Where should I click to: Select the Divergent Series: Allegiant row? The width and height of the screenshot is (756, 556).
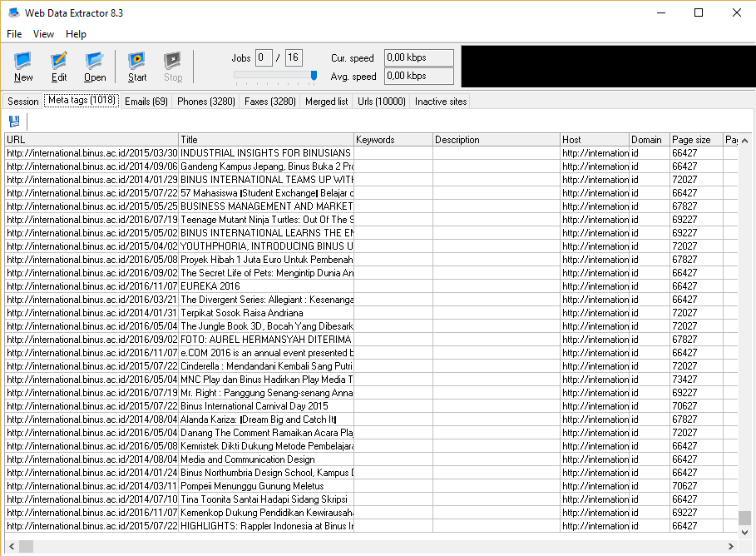pos(371,300)
